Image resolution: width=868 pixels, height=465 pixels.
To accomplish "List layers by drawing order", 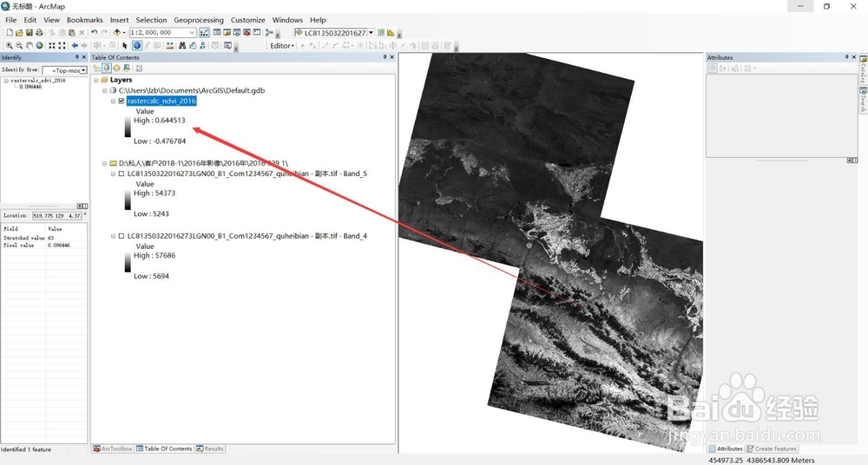I will tap(96, 68).
